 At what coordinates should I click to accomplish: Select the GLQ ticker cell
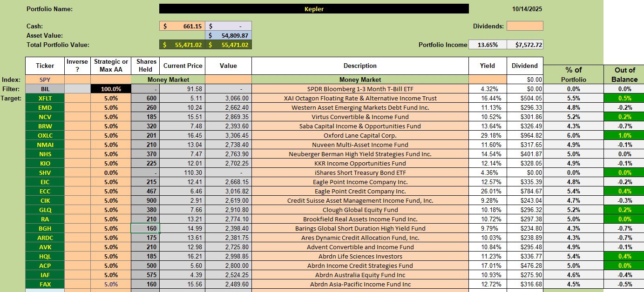[x=45, y=210]
